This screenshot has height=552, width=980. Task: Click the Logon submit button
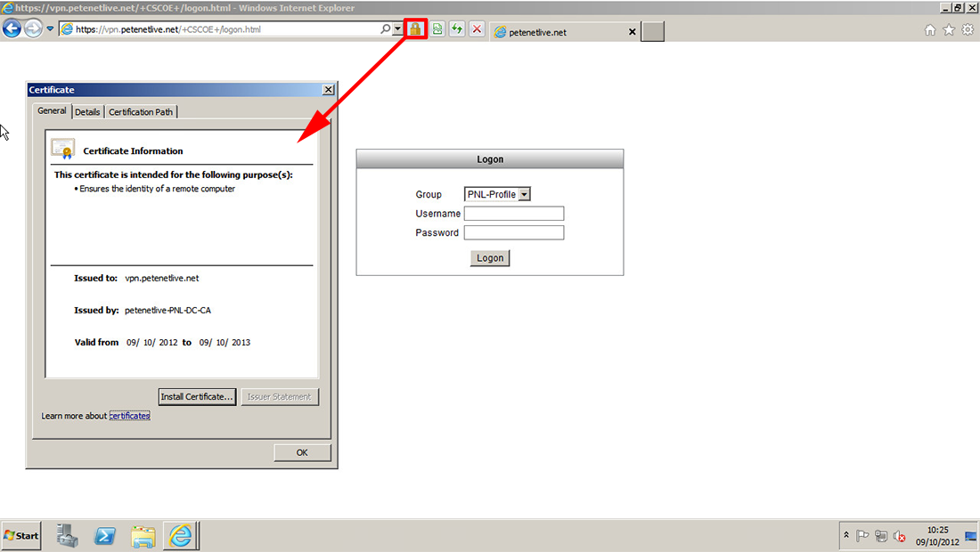[490, 258]
